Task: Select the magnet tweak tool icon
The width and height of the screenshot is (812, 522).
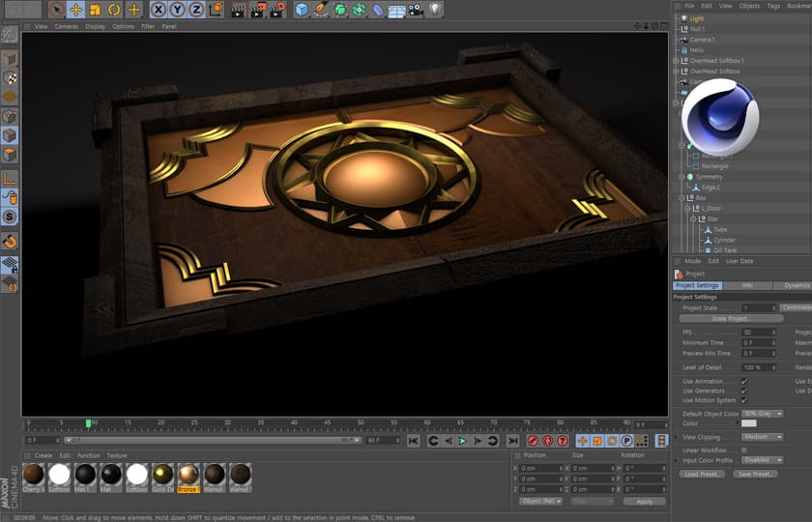Action: tap(10, 242)
